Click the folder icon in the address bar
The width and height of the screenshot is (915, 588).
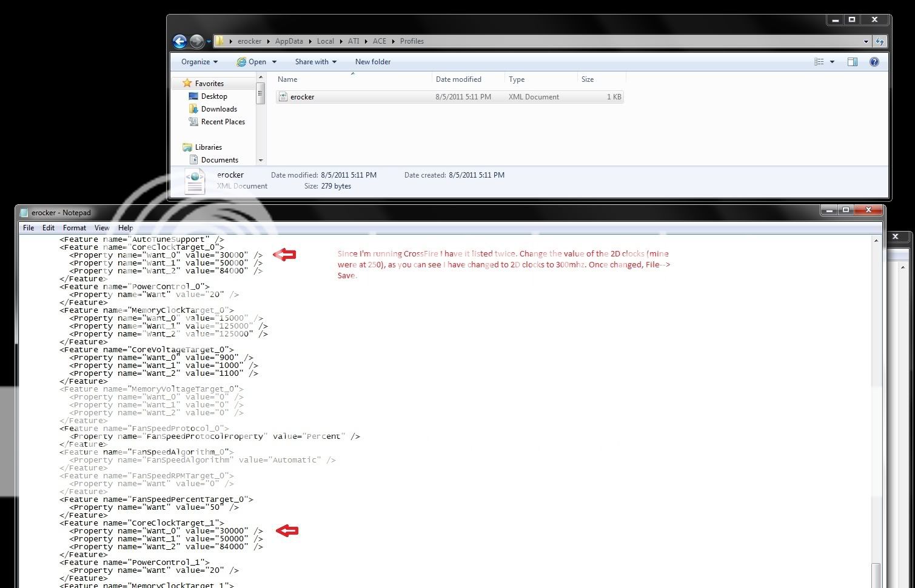(220, 41)
